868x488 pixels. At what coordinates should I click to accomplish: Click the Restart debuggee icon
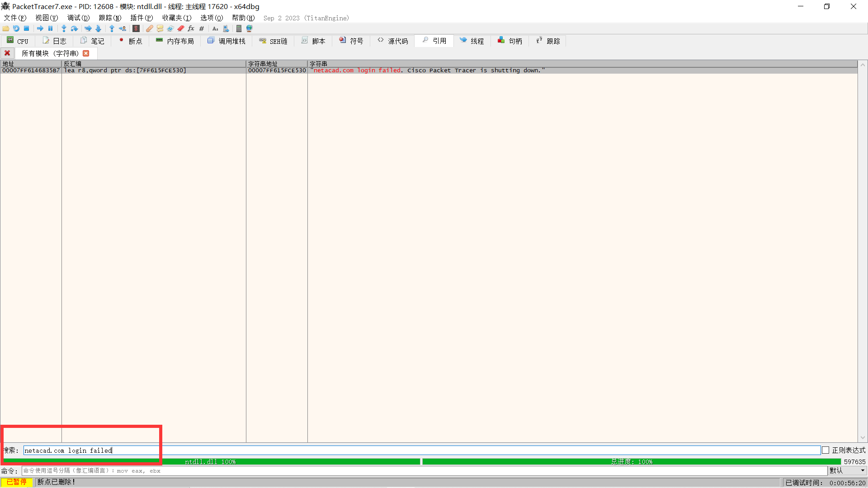pos(16,28)
